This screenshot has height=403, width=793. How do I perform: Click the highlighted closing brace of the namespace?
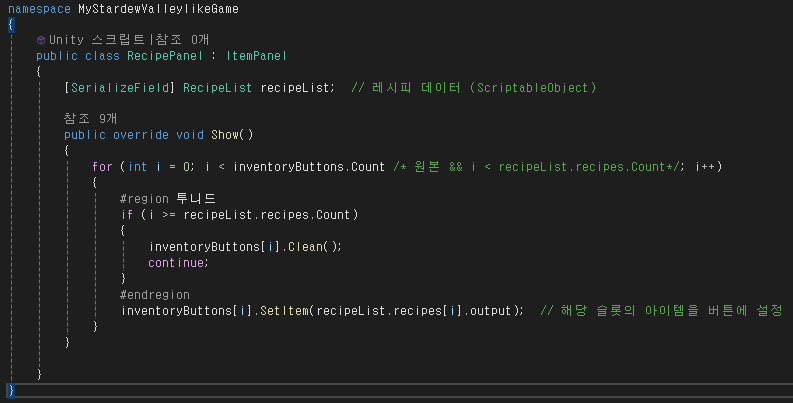11,390
